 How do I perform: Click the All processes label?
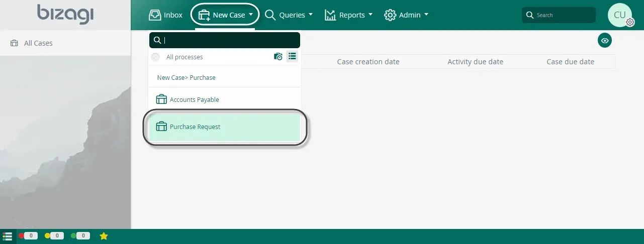click(185, 57)
